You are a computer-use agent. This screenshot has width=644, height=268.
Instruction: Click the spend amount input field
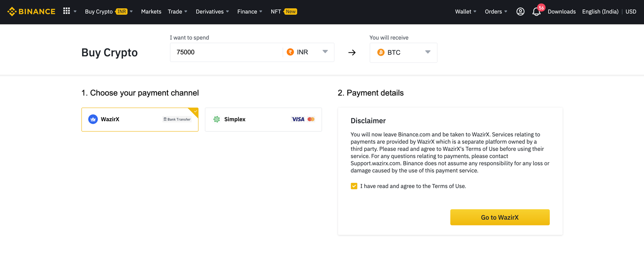[225, 52]
